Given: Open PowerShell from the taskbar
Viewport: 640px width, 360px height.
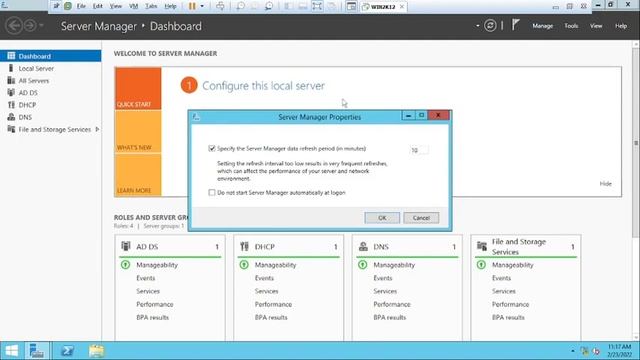Looking at the screenshot, I should click(x=67, y=351).
